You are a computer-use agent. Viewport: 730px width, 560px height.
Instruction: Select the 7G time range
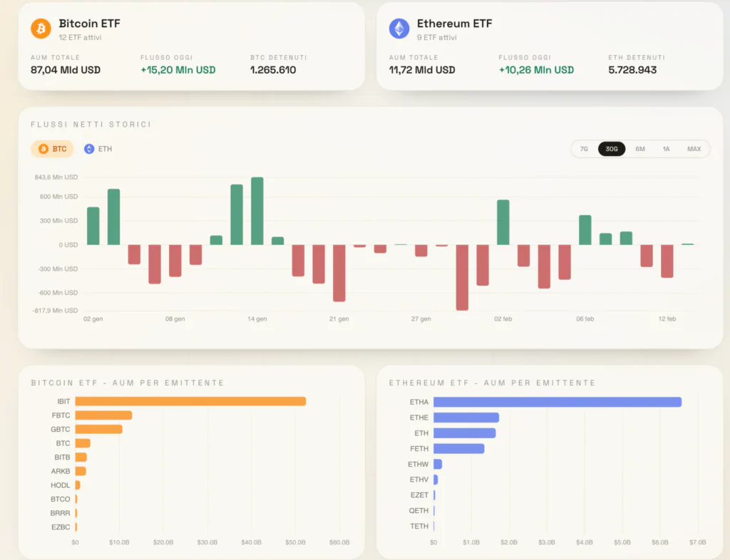pyautogui.click(x=584, y=149)
